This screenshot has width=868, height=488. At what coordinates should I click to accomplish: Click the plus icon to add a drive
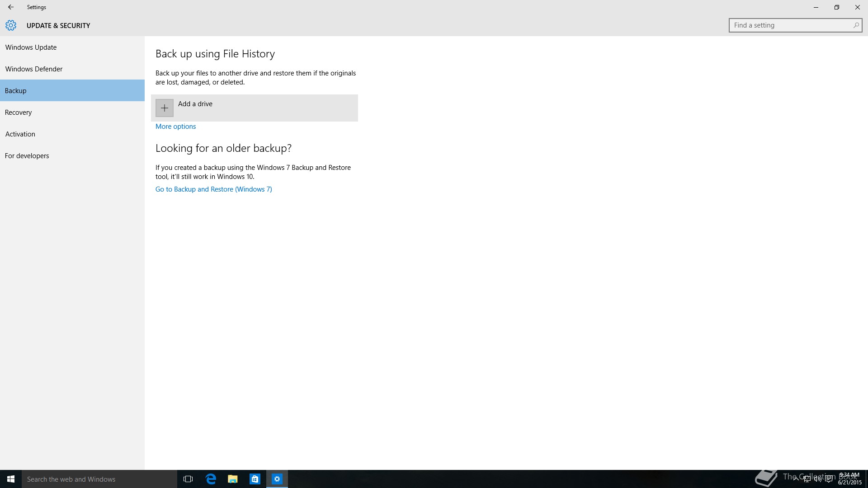tap(165, 108)
